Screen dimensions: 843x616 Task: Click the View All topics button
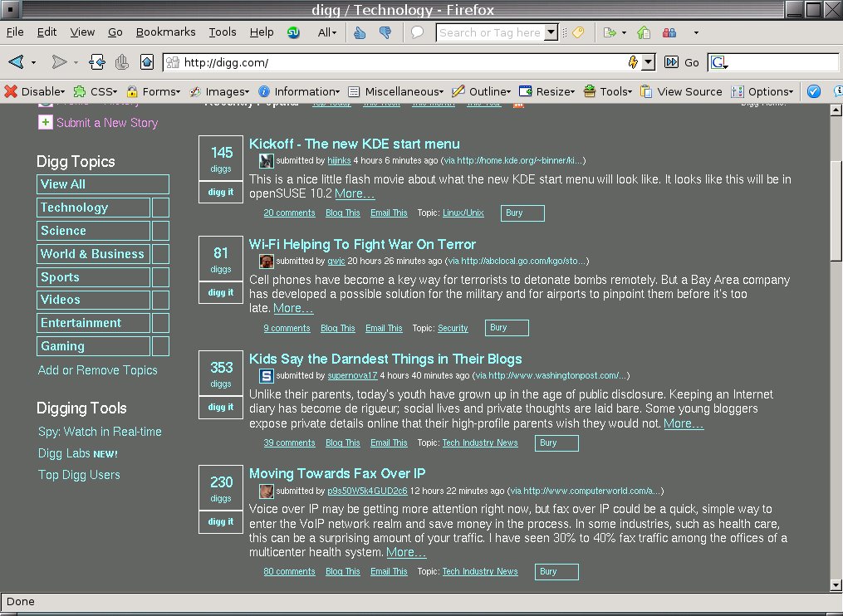tap(103, 184)
